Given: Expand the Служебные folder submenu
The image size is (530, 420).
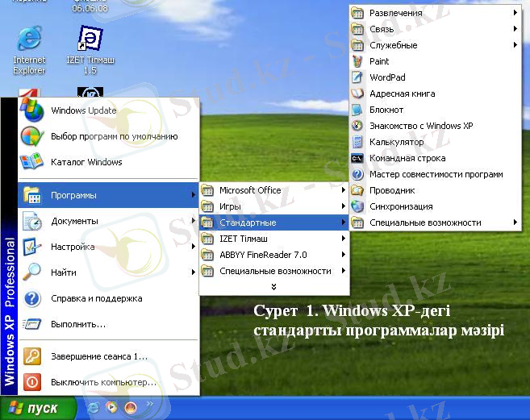Looking at the screenshot, I should pos(393,45).
